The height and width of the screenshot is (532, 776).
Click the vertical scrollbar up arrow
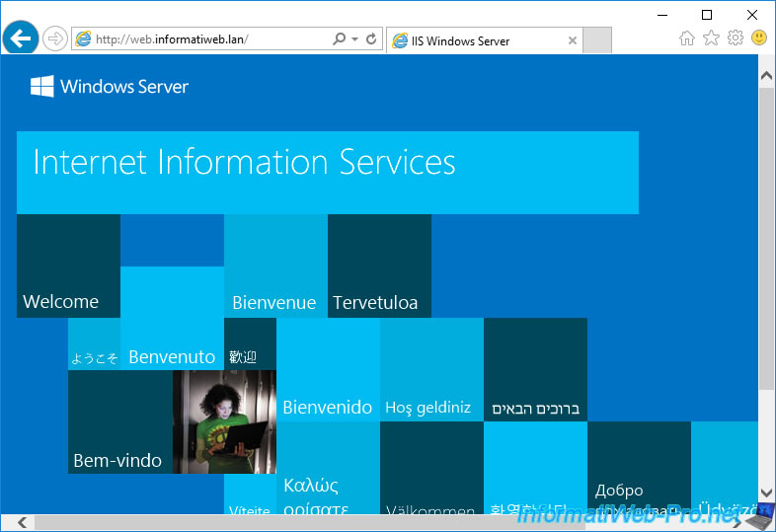click(x=766, y=76)
